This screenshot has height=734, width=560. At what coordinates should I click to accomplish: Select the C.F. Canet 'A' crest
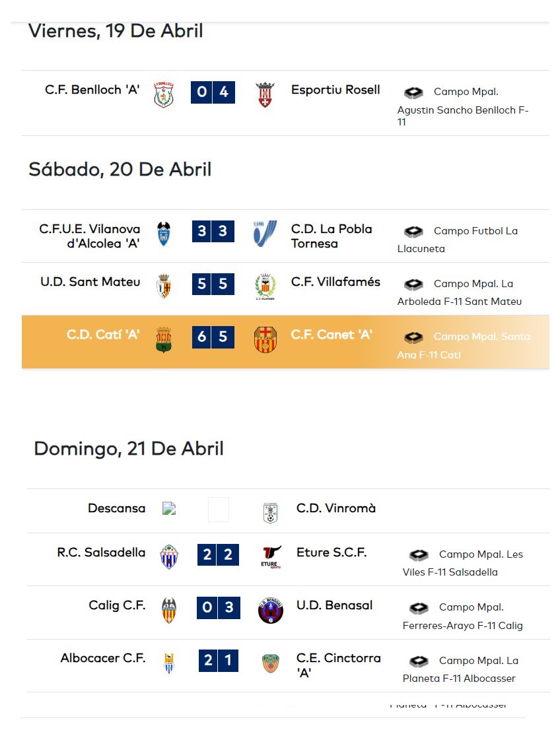coord(265,339)
